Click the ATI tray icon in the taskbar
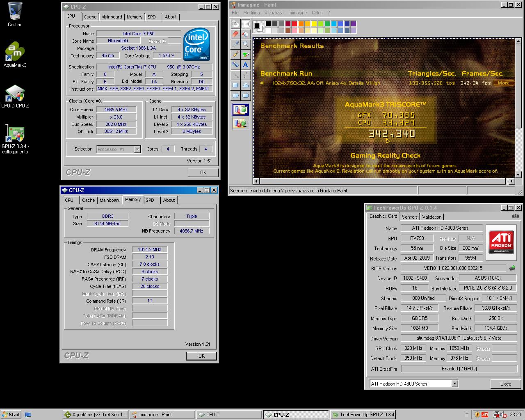525x420 pixels. tap(484, 415)
